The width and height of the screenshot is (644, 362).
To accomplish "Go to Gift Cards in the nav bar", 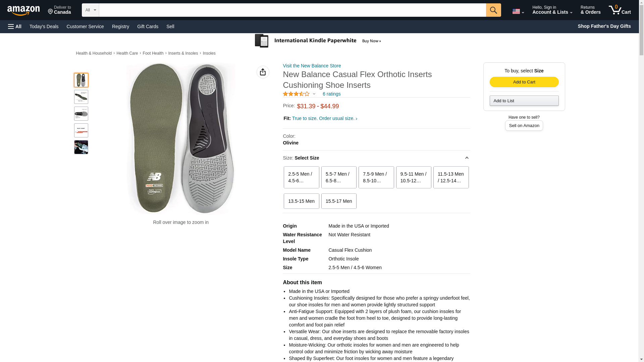I will tap(148, 26).
